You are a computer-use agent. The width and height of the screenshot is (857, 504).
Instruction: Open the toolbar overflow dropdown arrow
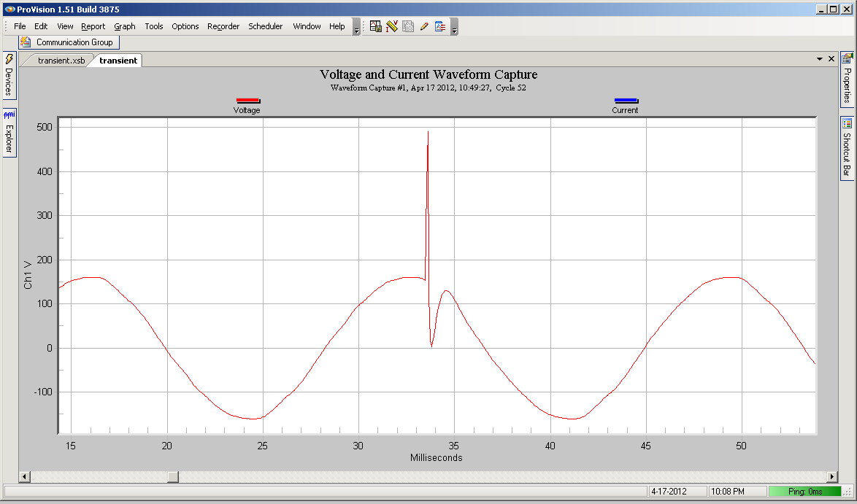455,30
